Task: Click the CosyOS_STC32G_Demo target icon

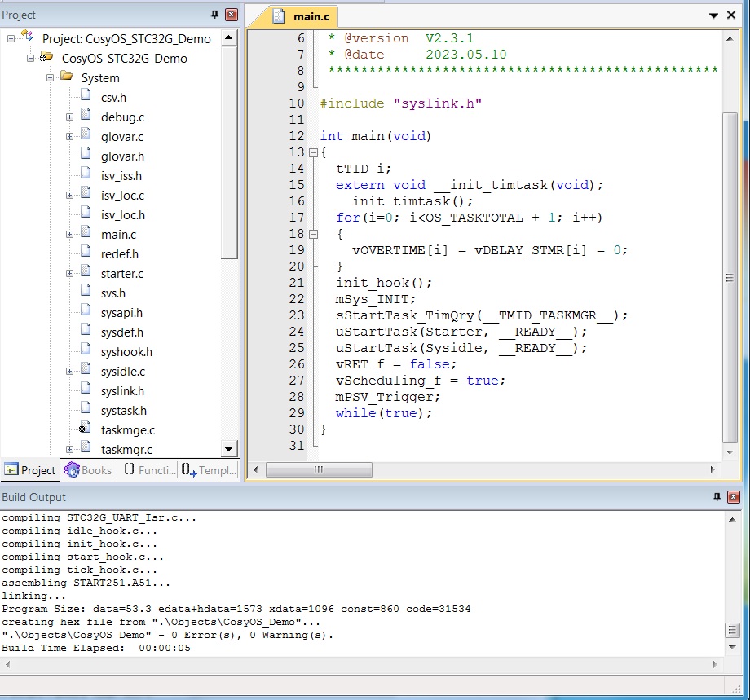Action: pos(46,57)
